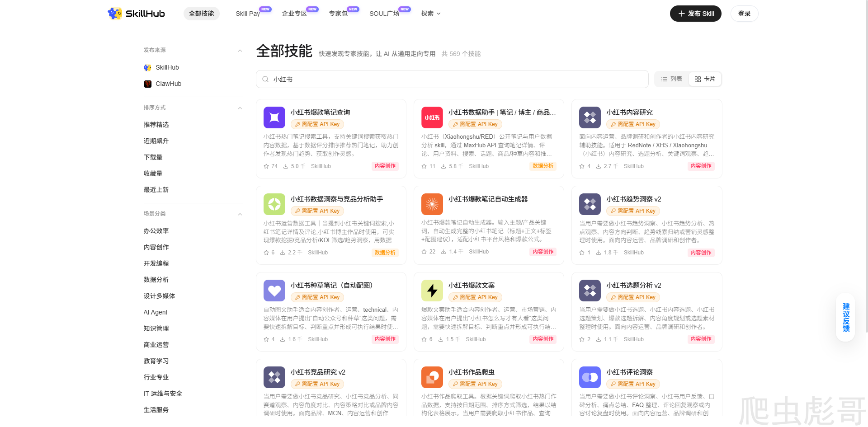Open the 建议反馈 feedback button
868x427 pixels.
[846, 317]
